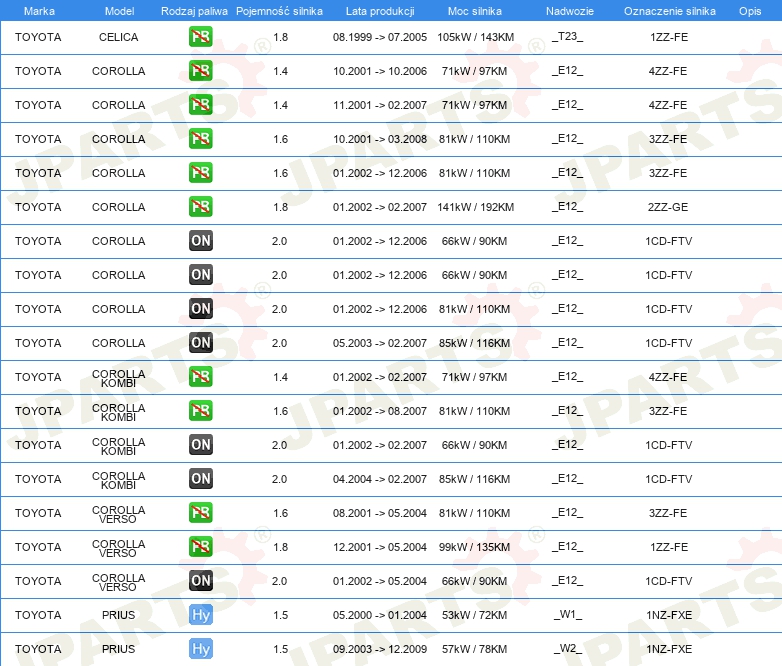Image resolution: width=782 pixels, height=666 pixels.
Task: Click the ON diesel icon in the 04.2004 -> 02.2007 Kombi row
Action: click(x=200, y=478)
